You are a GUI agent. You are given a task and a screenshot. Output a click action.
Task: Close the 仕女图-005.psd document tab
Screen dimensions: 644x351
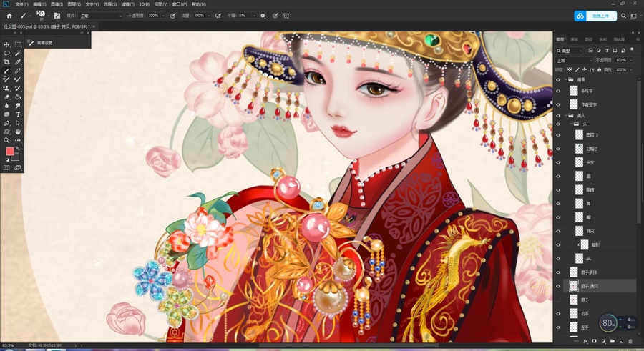click(x=94, y=26)
